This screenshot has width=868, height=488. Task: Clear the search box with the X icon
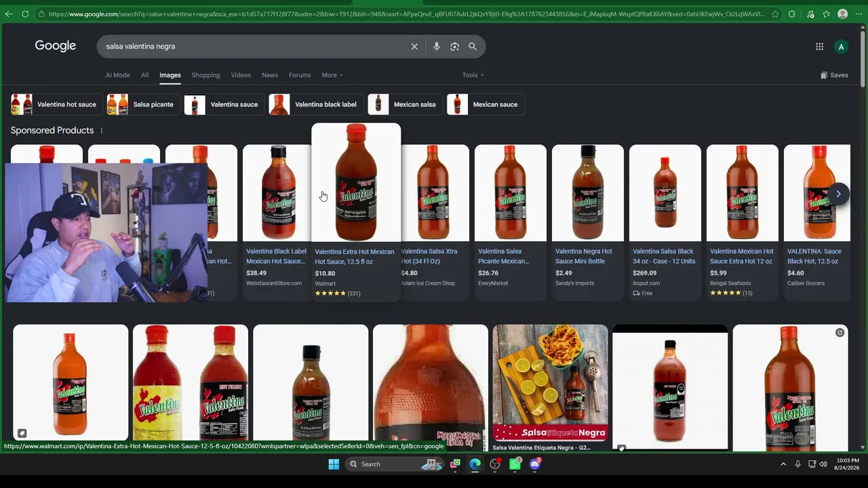[x=414, y=46]
